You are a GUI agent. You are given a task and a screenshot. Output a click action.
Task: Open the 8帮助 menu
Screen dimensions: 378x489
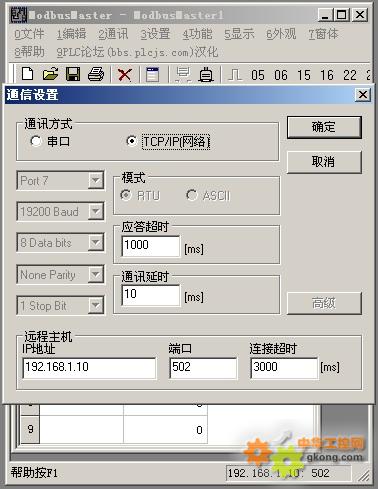(x=29, y=52)
